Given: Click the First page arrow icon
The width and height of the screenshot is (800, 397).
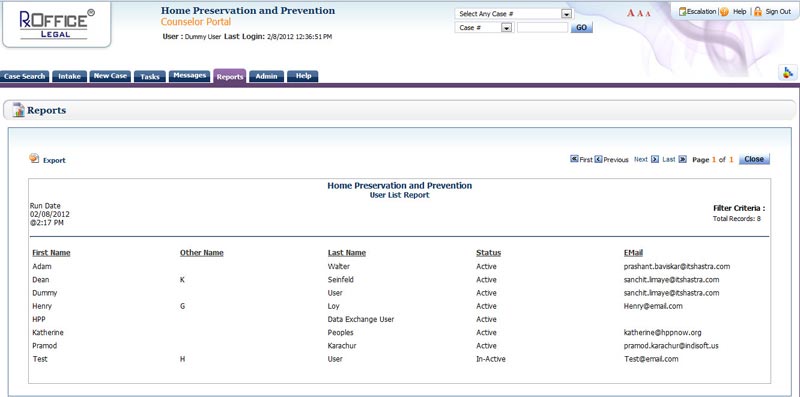Looking at the screenshot, I should 574,159.
